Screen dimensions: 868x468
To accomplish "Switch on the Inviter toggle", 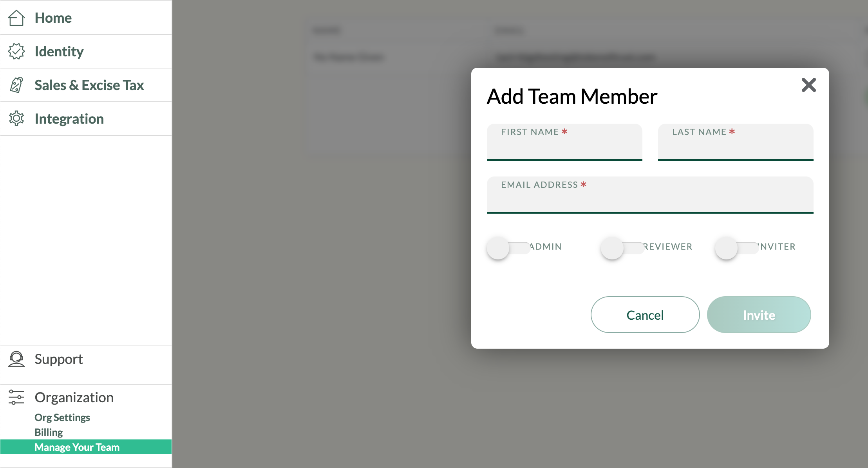I will click(736, 248).
